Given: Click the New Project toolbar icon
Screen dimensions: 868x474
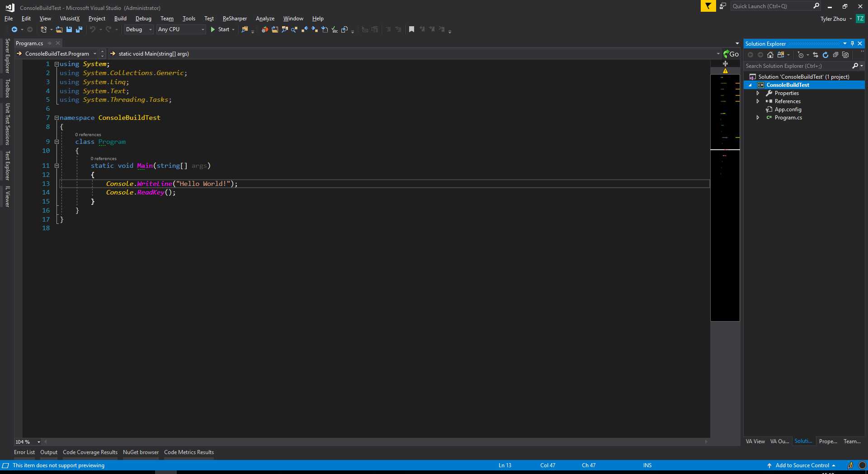Looking at the screenshot, I should pyautogui.click(x=43, y=29).
